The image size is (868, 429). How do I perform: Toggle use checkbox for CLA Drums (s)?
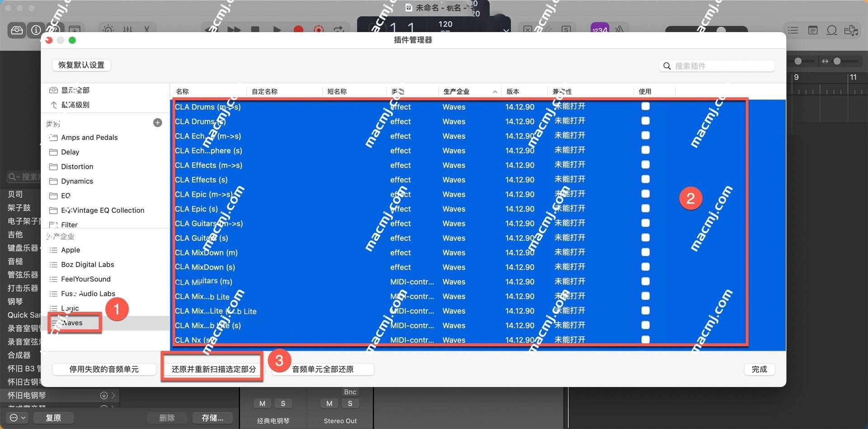646,121
